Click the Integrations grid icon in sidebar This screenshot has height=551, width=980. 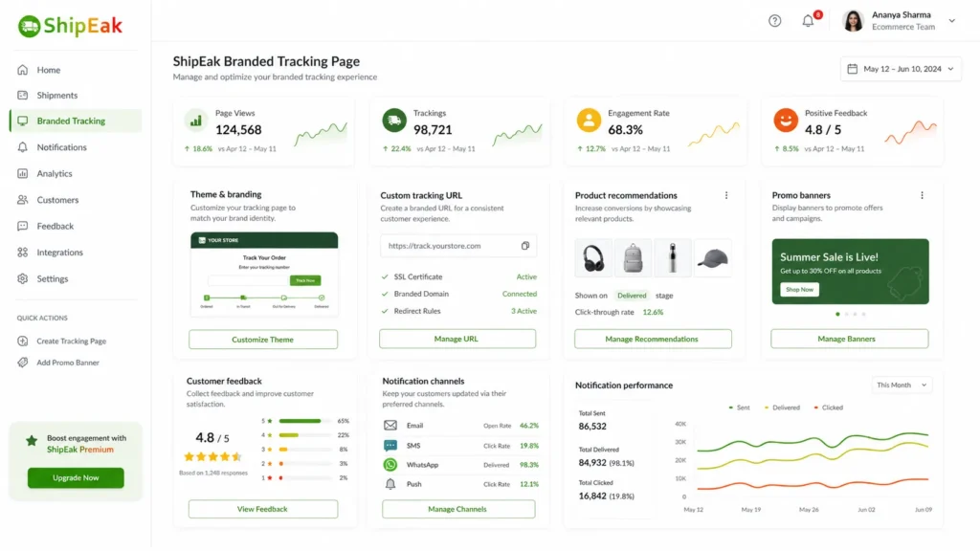[23, 253]
